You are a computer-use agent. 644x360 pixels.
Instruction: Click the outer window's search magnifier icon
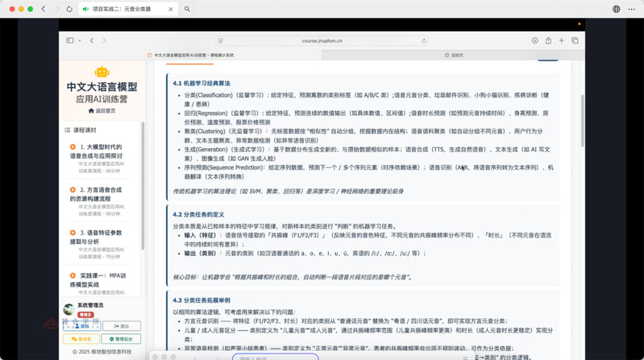(187, 9)
